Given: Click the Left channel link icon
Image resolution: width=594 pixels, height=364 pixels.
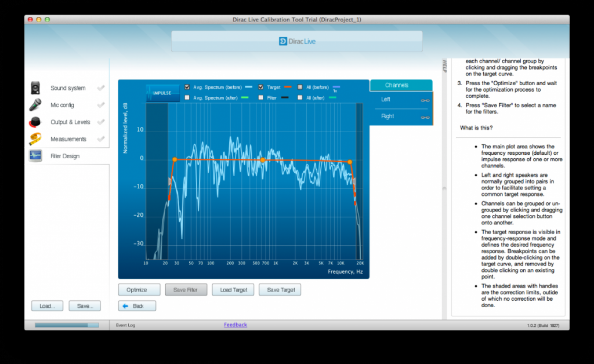Looking at the screenshot, I should 425,100.
